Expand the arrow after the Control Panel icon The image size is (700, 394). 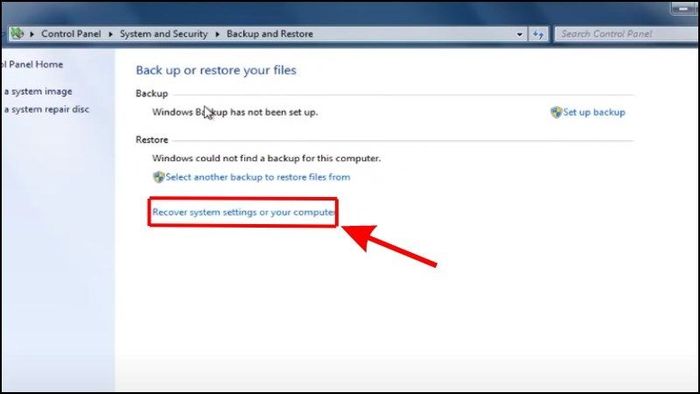pos(32,34)
